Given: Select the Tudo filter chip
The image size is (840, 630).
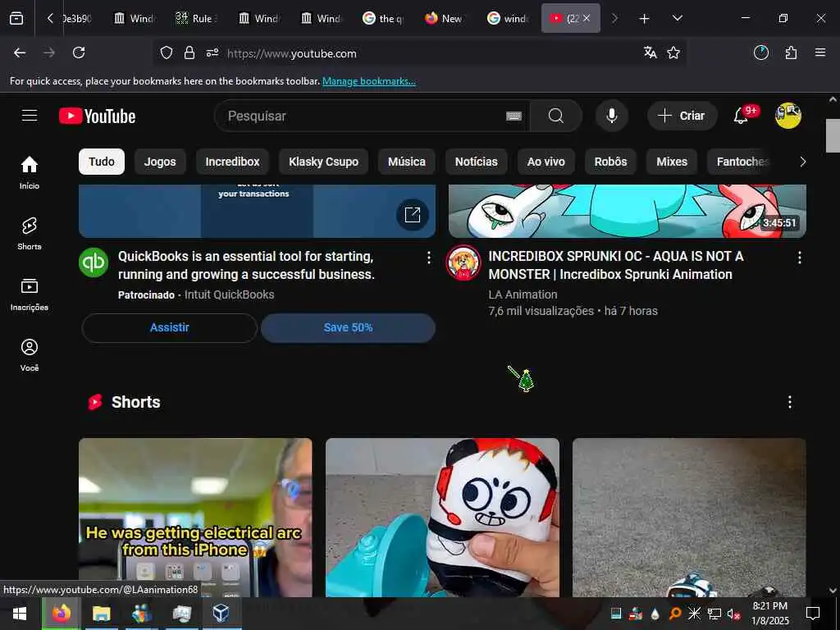Looking at the screenshot, I should click(102, 162).
